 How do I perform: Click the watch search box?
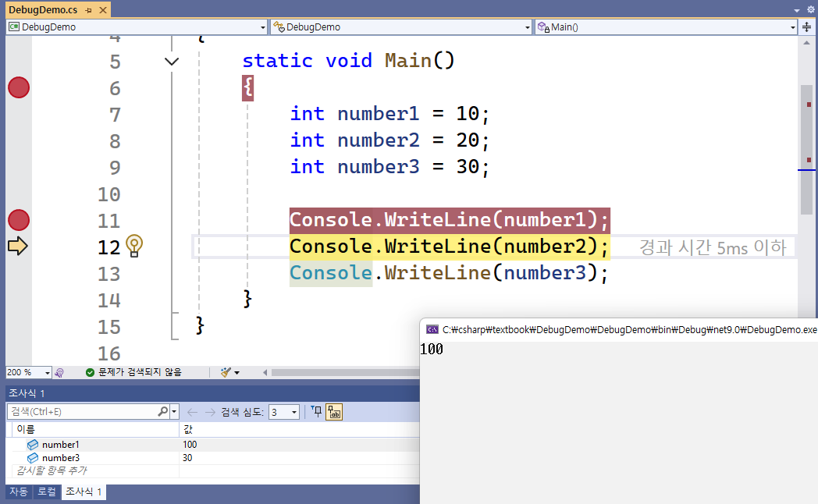82,411
